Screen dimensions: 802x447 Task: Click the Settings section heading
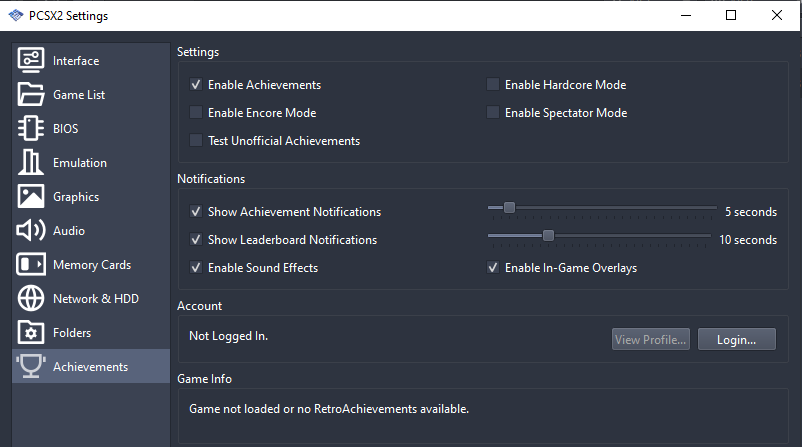coord(198,52)
